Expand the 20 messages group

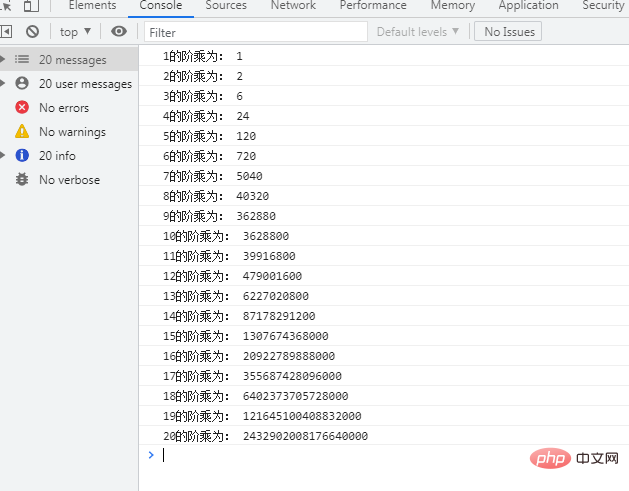pyautogui.click(x=2, y=59)
